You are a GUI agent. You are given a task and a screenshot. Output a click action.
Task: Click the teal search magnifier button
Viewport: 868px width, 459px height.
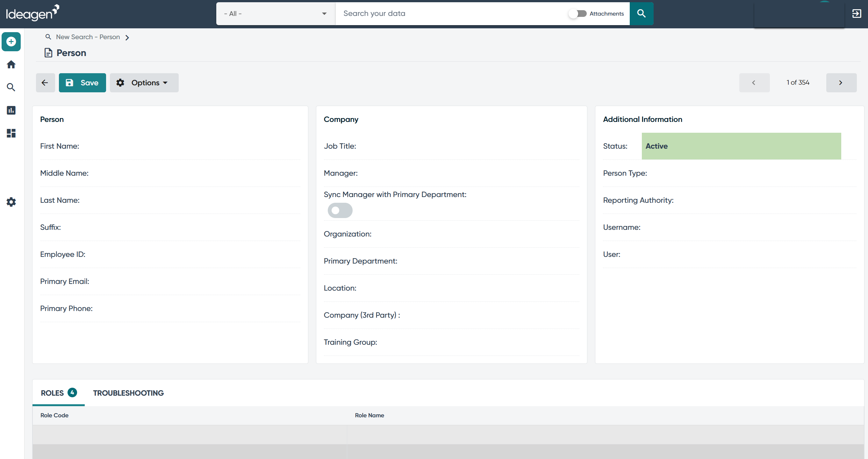[x=641, y=13]
